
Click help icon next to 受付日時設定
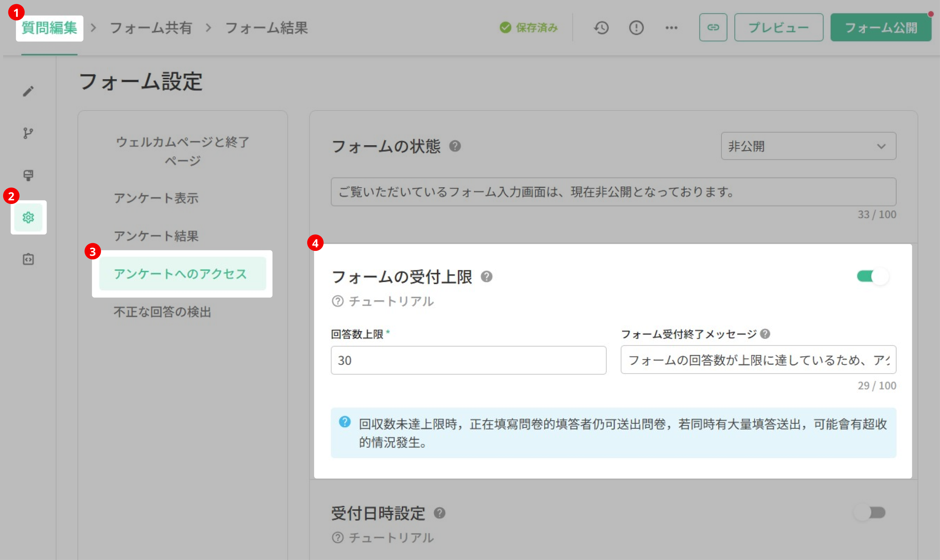click(x=440, y=513)
